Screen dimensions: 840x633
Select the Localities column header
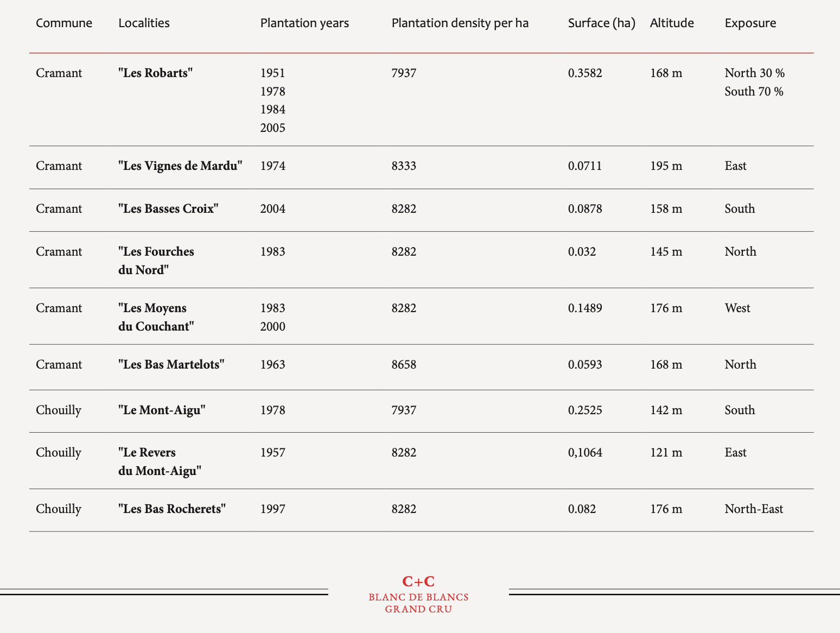tap(144, 23)
